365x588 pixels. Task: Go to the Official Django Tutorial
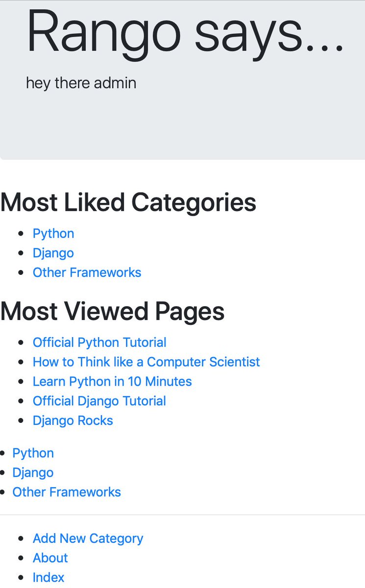point(99,401)
